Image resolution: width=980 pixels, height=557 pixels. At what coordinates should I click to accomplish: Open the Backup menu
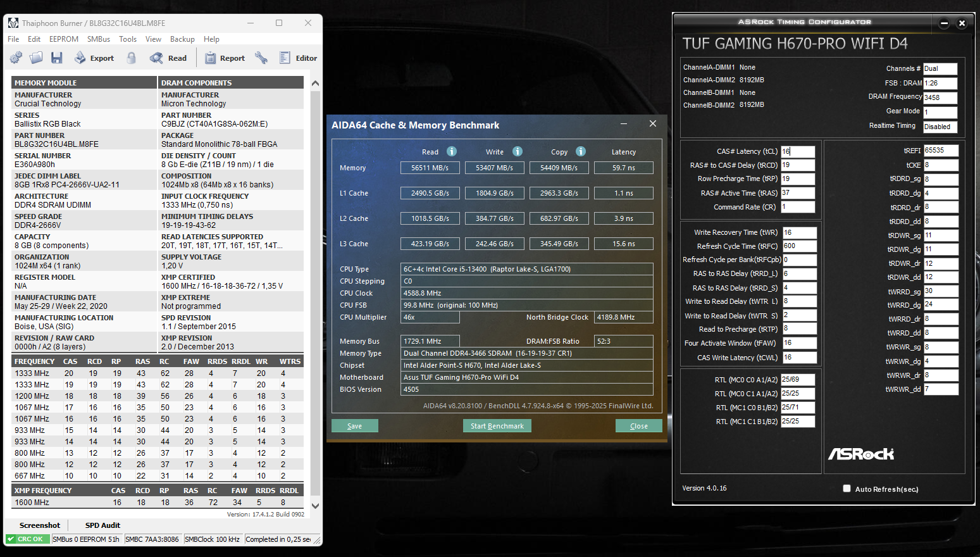pyautogui.click(x=182, y=39)
